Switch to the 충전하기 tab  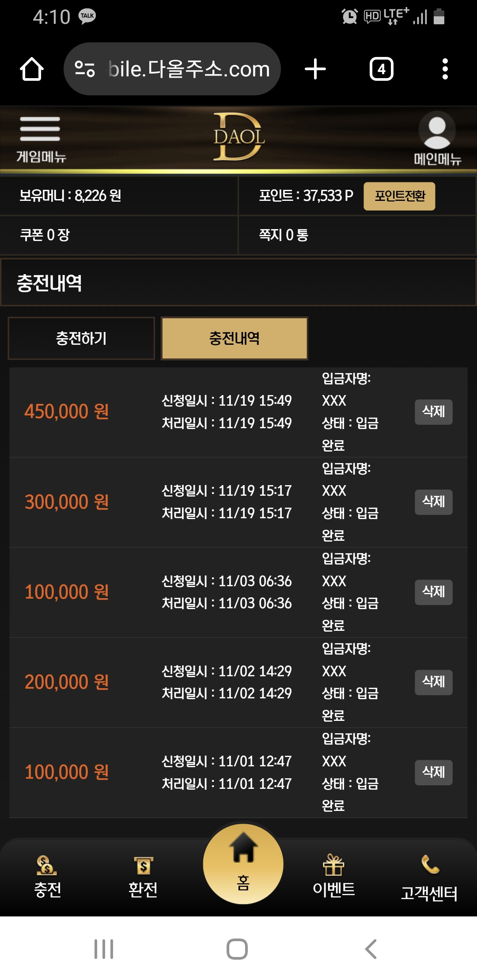pos(81,339)
